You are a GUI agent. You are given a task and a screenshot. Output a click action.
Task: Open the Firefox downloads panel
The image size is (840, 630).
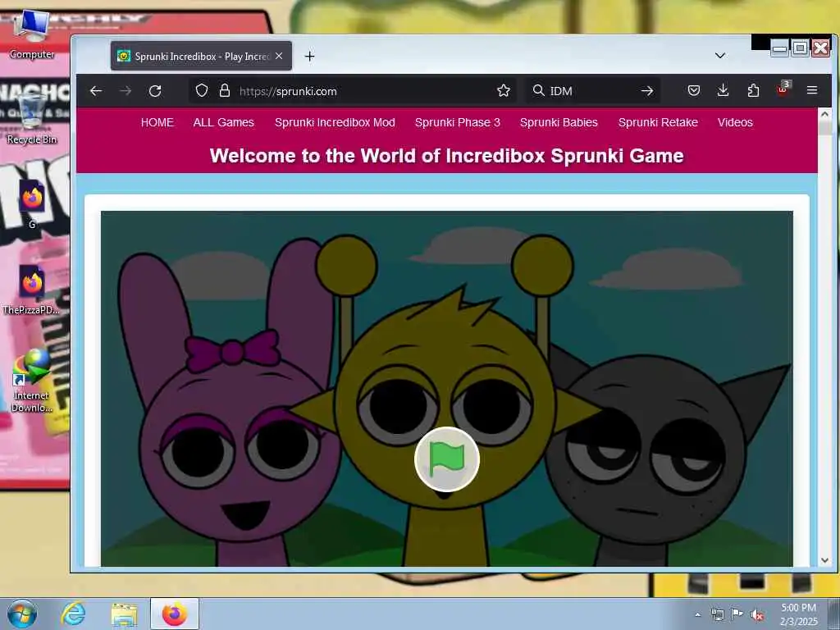724,90
